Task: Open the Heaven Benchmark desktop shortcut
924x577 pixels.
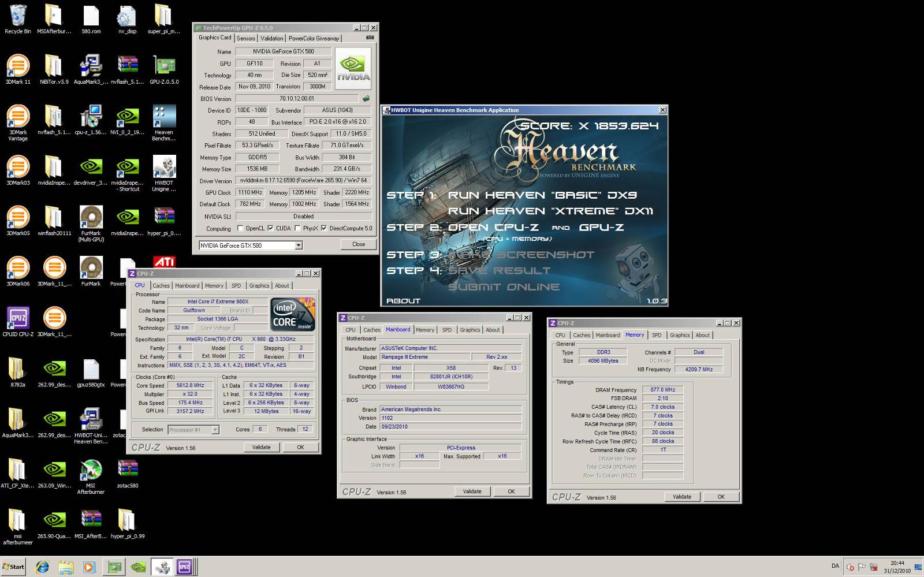Action: point(164,122)
